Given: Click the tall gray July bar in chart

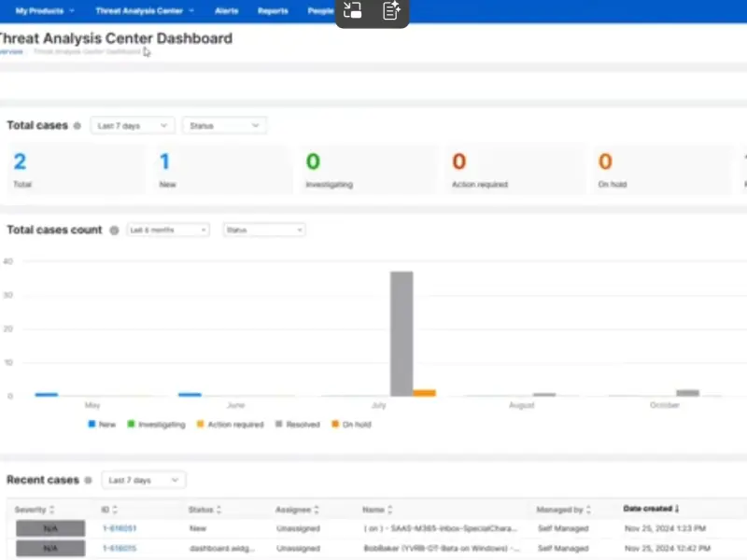Looking at the screenshot, I should pyautogui.click(x=402, y=333).
